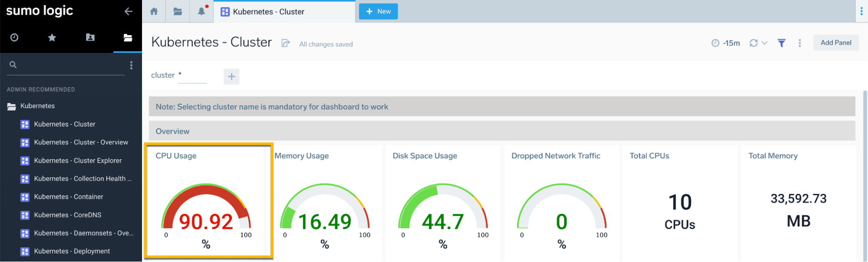Click the share dashboard icon next to title
This screenshot has width=868, height=262.
click(x=285, y=43)
